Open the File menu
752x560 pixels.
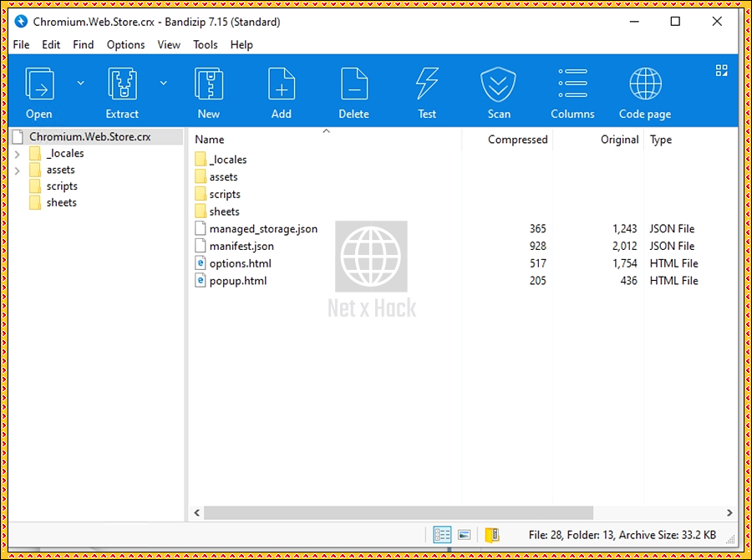(x=21, y=44)
